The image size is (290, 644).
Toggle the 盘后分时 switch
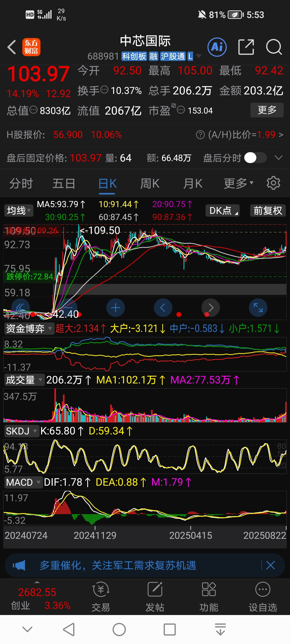255,158
